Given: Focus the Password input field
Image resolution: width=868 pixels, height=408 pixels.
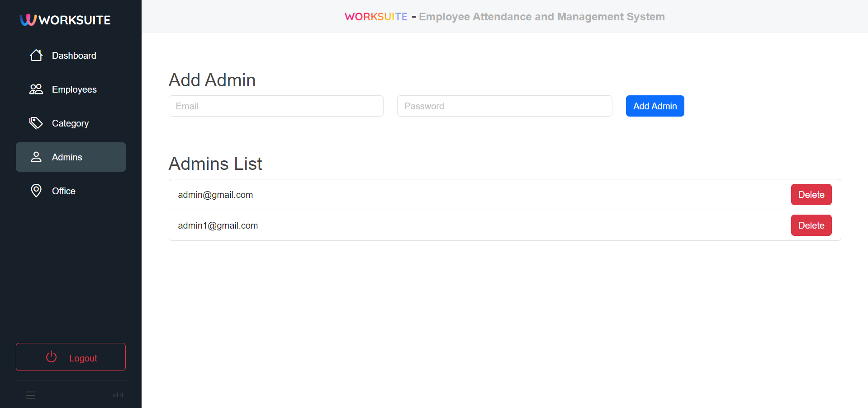Looking at the screenshot, I should [x=504, y=106].
